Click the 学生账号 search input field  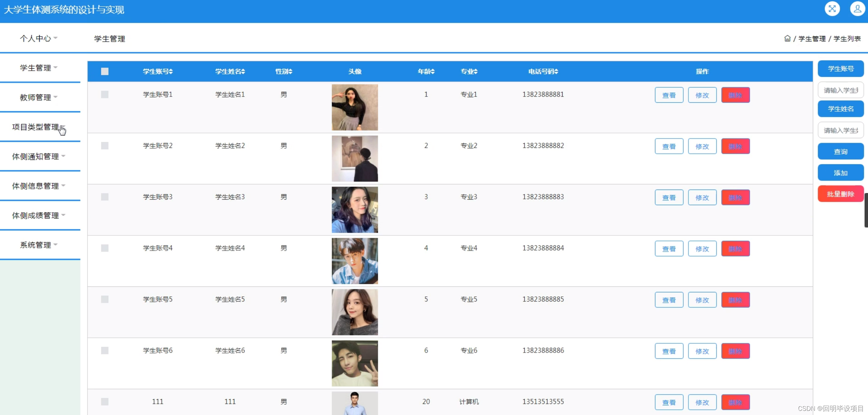[x=840, y=90]
